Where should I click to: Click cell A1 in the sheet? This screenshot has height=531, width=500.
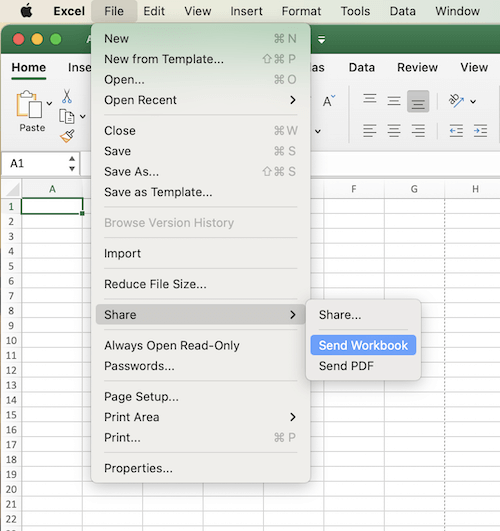52,206
